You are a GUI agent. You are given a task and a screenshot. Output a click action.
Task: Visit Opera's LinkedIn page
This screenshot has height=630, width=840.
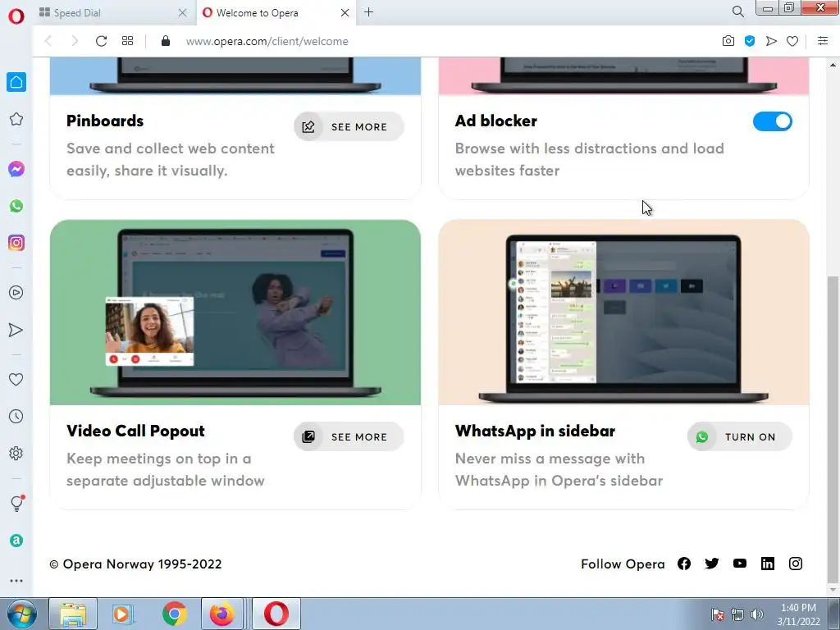pos(768,564)
